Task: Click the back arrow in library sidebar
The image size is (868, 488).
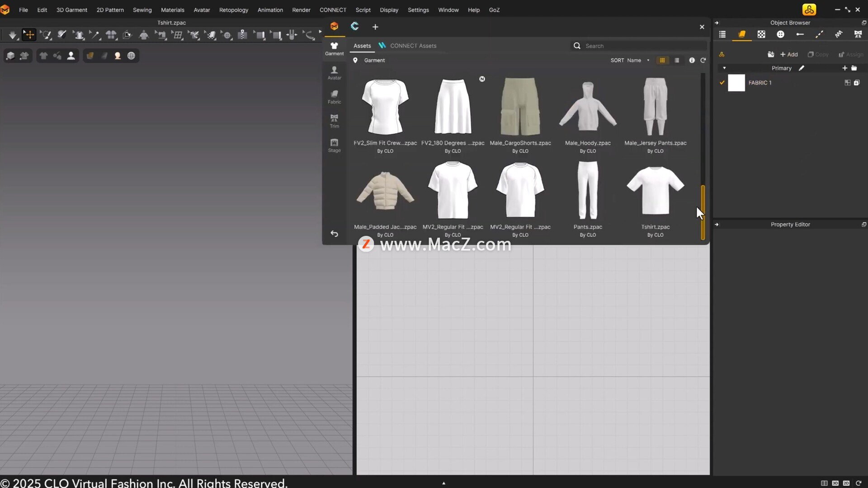Action: (x=334, y=234)
